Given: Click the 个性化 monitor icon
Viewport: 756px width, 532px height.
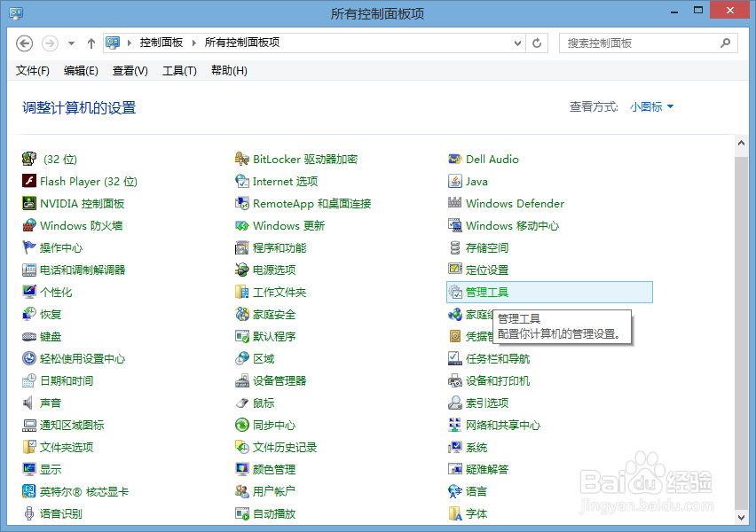Looking at the screenshot, I should click(29, 292).
